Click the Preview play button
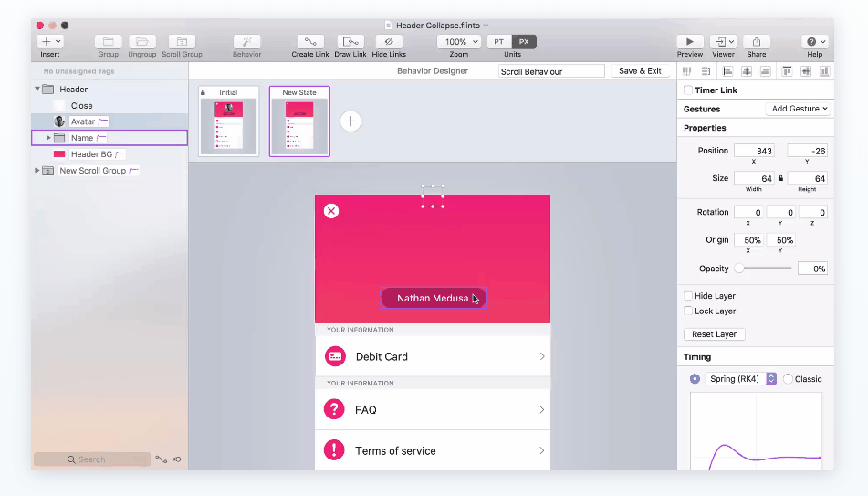This screenshot has height=496, width=868. tap(689, 42)
